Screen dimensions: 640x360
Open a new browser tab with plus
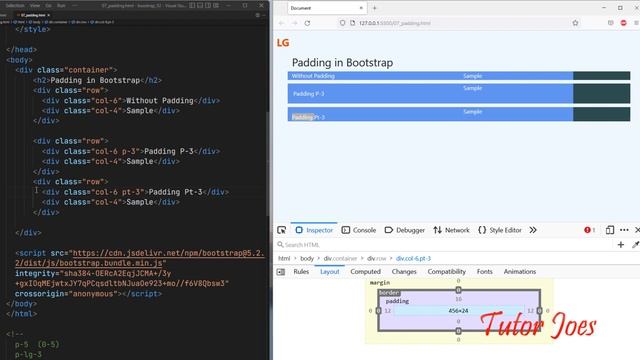(374, 8)
